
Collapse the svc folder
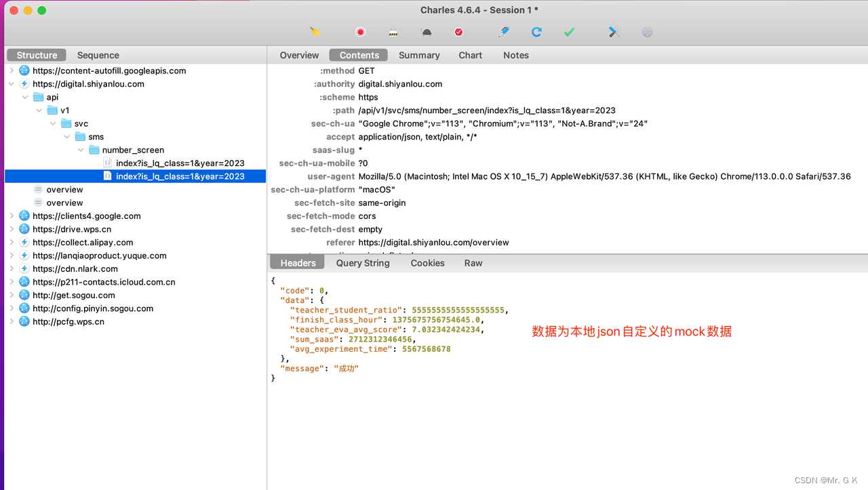(x=53, y=123)
